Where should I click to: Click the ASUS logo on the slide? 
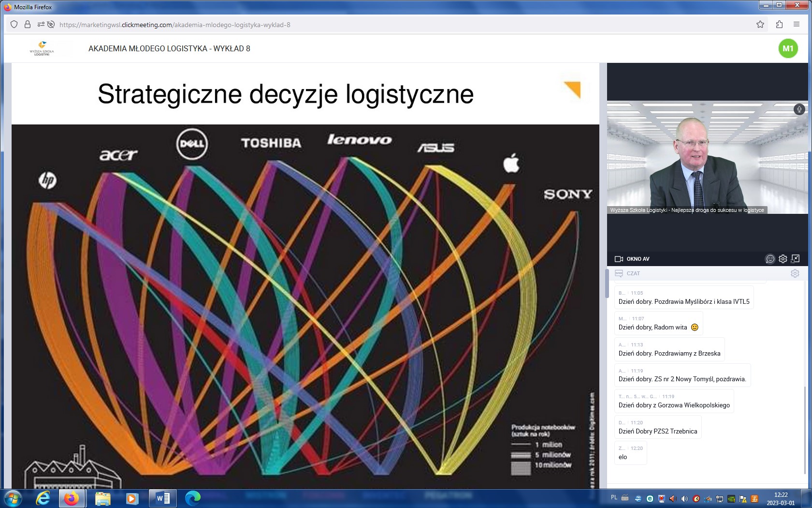[436, 147]
